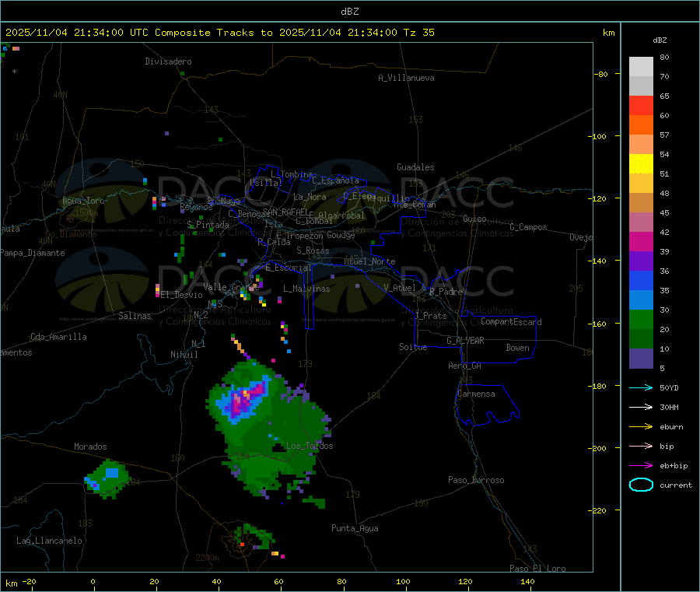Click the Agua_Toro map label
Image resolution: width=700 pixels, height=592 pixels.
click(x=83, y=201)
